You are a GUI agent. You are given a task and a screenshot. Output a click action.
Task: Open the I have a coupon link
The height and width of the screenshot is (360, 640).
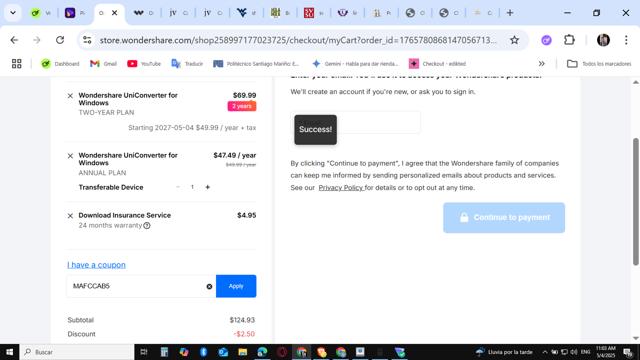pyautogui.click(x=96, y=265)
